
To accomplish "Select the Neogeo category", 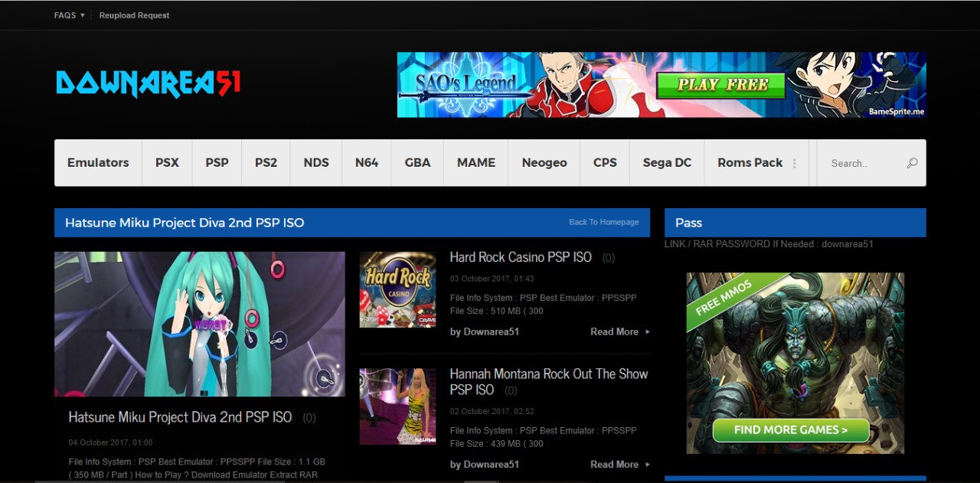I will tap(544, 162).
